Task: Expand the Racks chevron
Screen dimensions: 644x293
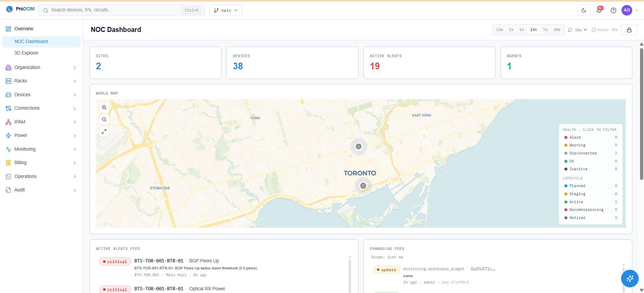Action: pyautogui.click(x=75, y=81)
